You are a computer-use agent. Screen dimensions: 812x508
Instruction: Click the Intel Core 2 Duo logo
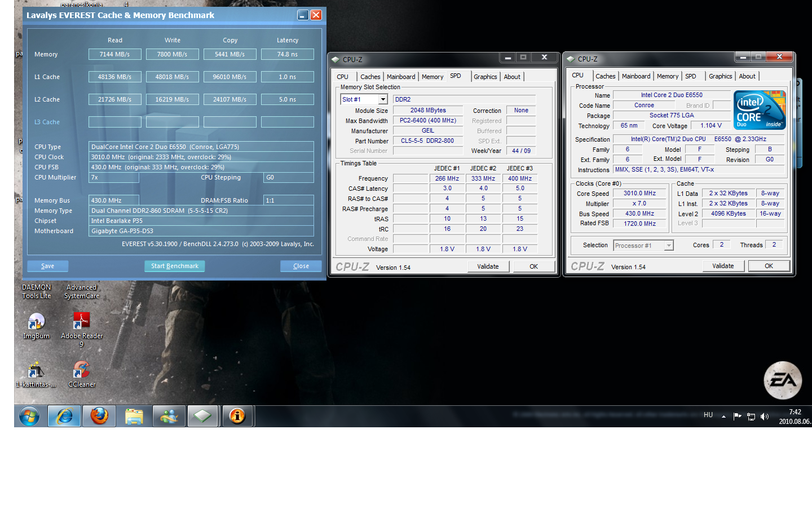pos(760,110)
